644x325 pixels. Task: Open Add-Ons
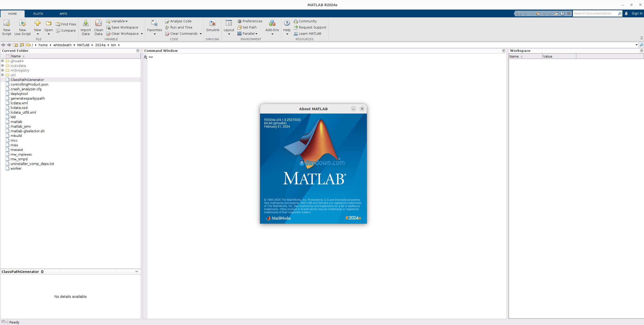(272, 27)
